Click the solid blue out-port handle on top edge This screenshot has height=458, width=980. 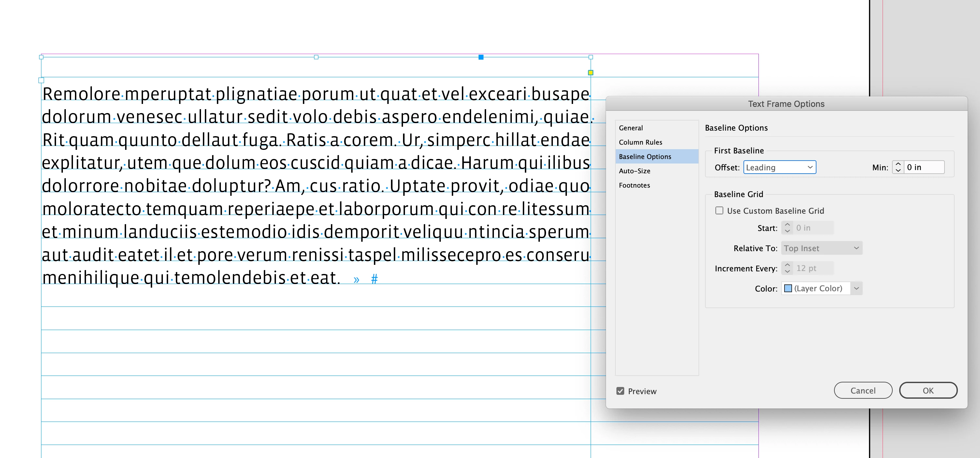[481, 57]
